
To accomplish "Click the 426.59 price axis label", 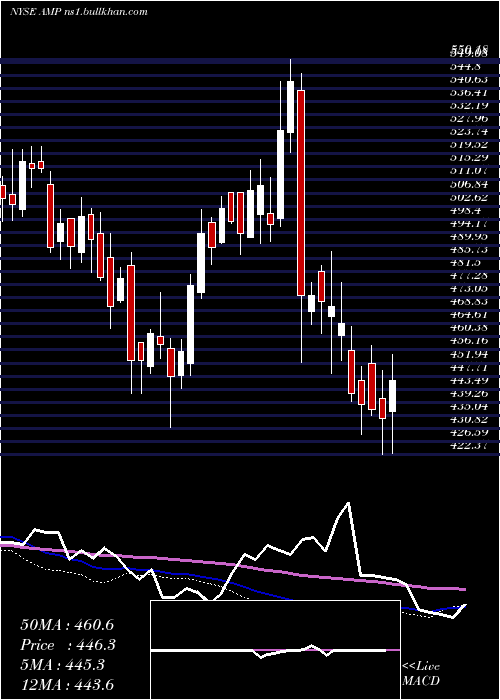I will (x=469, y=432).
